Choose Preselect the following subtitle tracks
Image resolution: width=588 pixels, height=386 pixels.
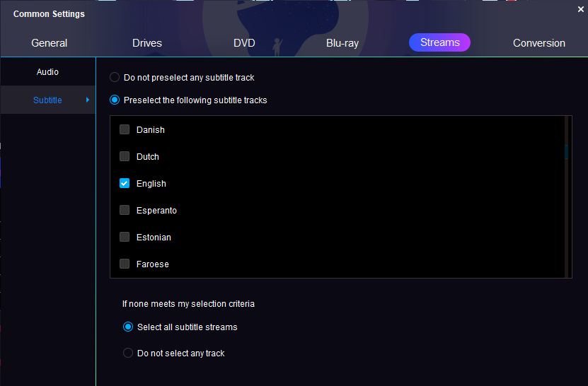115,100
